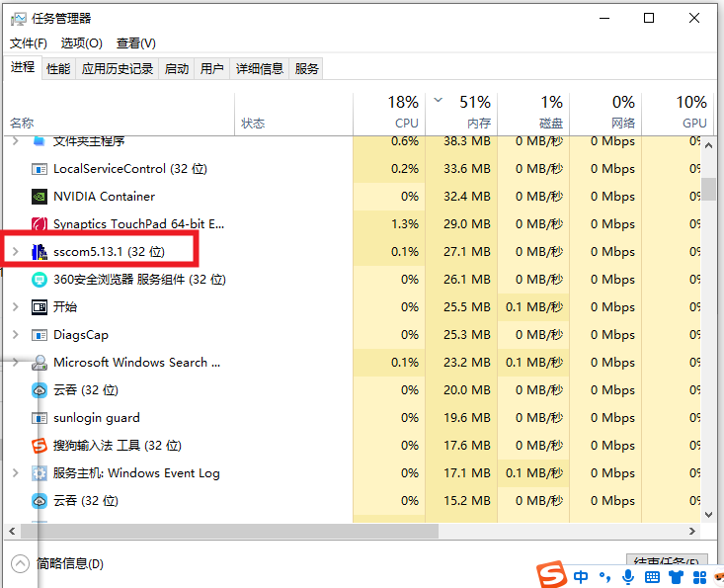Click the Sogou skin shirt icon

pyautogui.click(x=676, y=576)
